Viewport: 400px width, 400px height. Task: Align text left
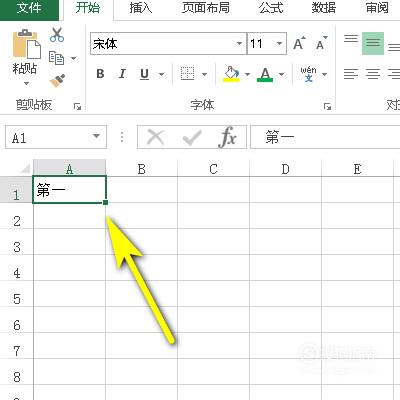pyautogui.click(x=351, y=74)
